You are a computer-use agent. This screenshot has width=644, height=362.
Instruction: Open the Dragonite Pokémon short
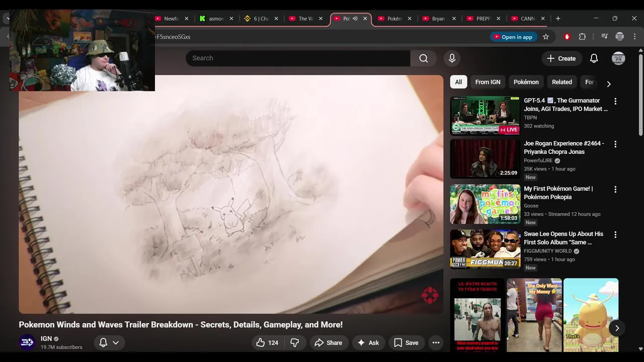tap(591, 315)
